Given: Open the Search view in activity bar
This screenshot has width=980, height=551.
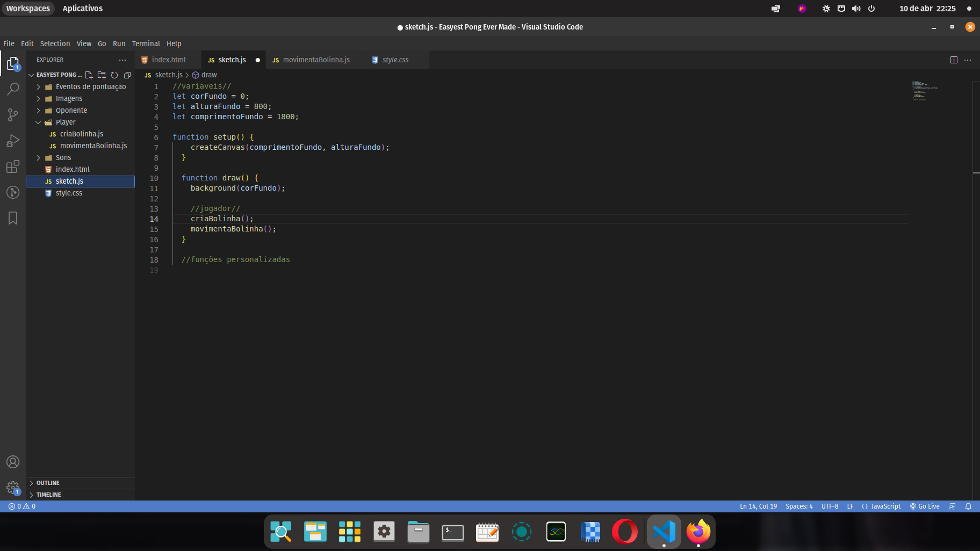Looking at the screenshot, I should 13,89.
